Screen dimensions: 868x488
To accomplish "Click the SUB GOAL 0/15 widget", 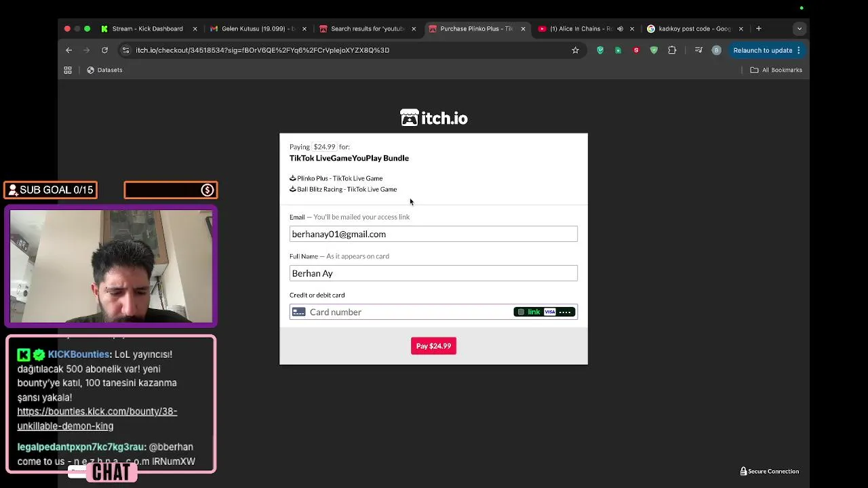I will click(x=51, y=190).
